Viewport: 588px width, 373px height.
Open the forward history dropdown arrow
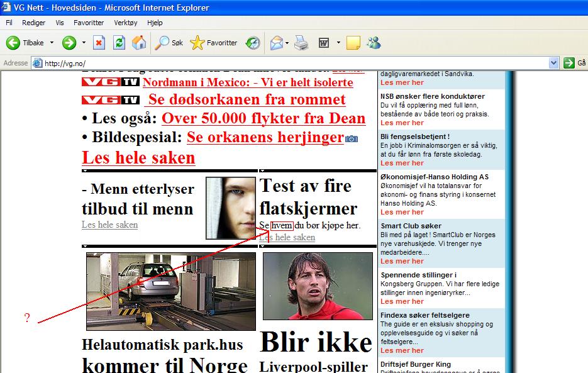click(x=84, y=43)
